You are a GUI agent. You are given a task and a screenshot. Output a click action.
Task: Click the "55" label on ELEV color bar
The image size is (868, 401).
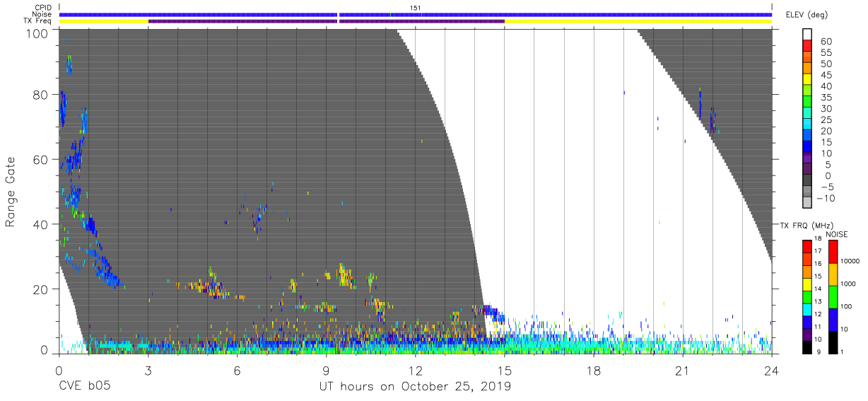826,53
